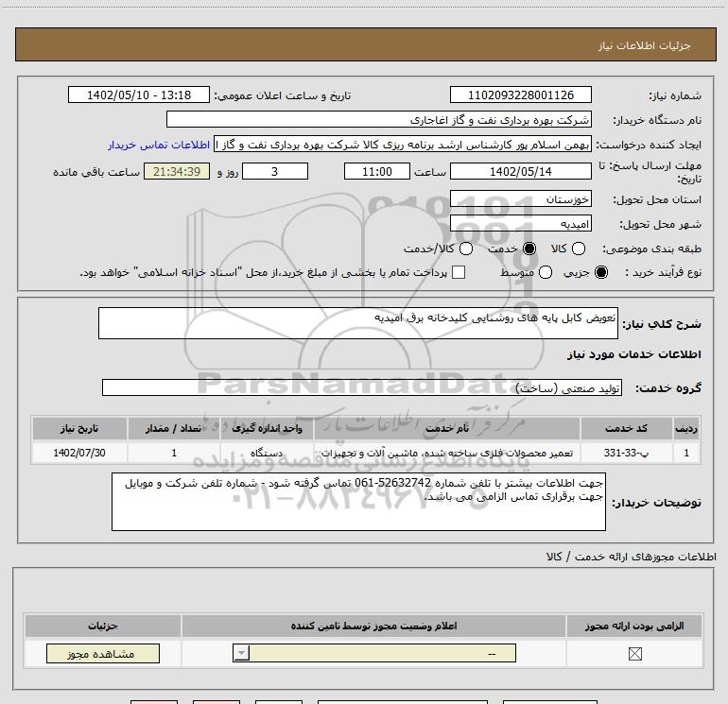
Task: Click the countdown timer 21:34:39
Action: [x=177, y=171]
